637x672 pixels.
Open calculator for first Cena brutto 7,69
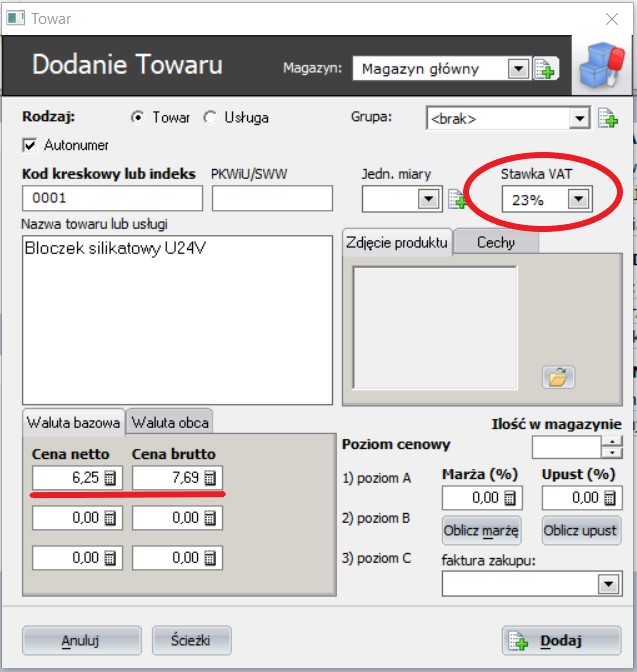pos(210,478)
